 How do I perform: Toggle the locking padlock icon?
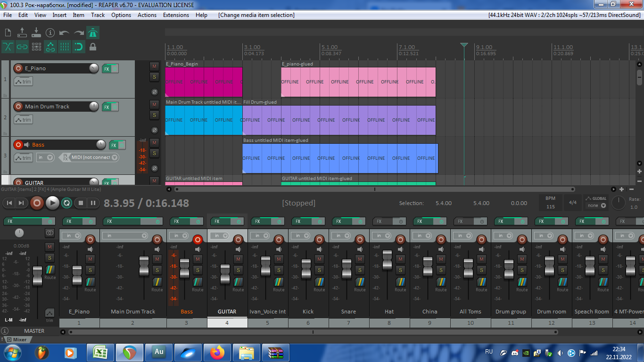(x=93, y=47)
